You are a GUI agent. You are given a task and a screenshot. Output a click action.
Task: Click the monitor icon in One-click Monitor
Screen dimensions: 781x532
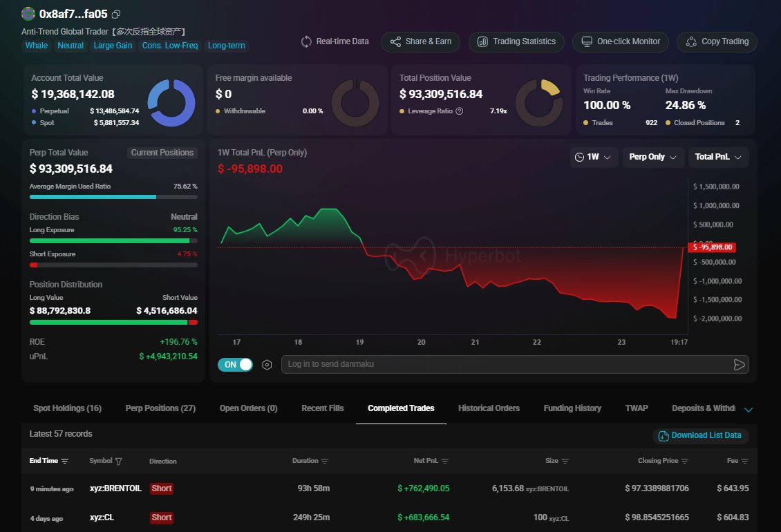click(x=587, y=42)
